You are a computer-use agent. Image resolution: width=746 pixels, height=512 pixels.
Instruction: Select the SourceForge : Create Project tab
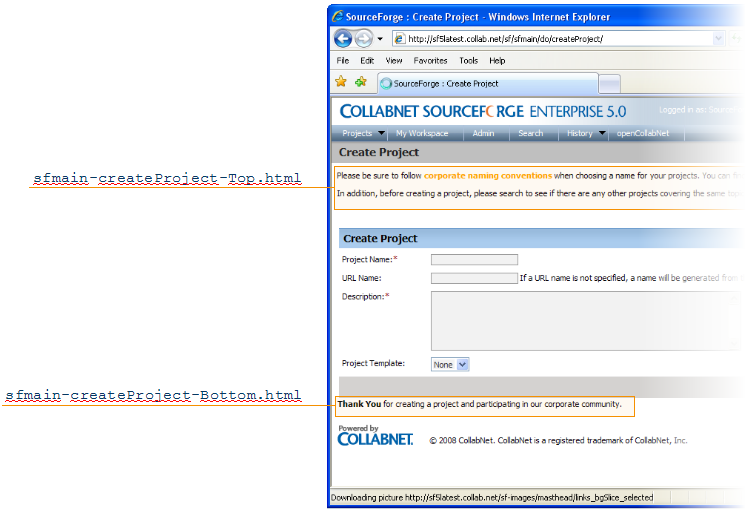tap(488, 83)
